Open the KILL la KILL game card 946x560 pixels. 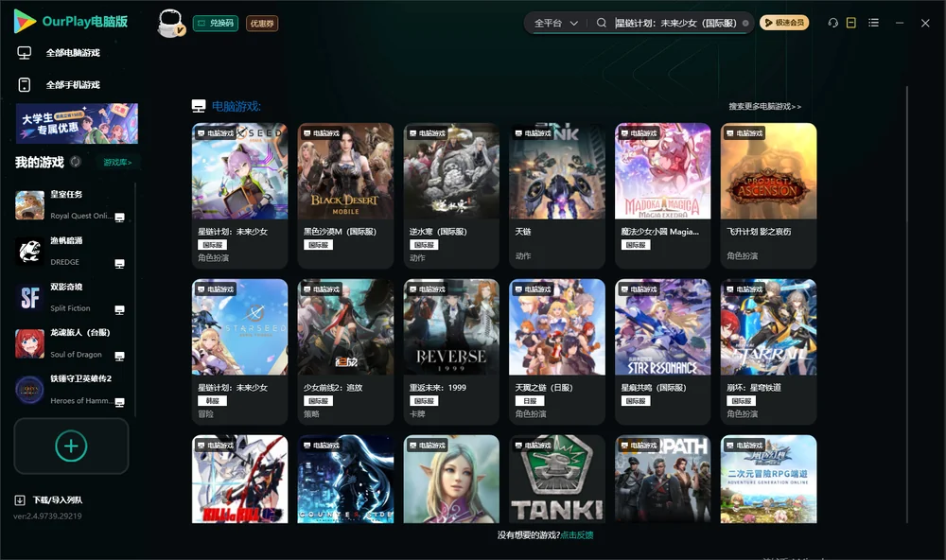tap(239, 480)
